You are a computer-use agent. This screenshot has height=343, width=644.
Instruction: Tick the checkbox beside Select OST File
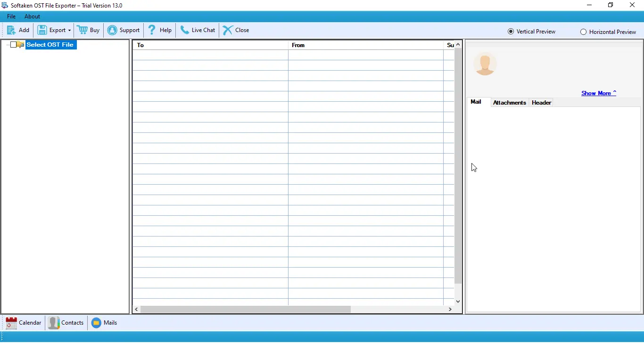pyautogui.click(x=13, y=45)
